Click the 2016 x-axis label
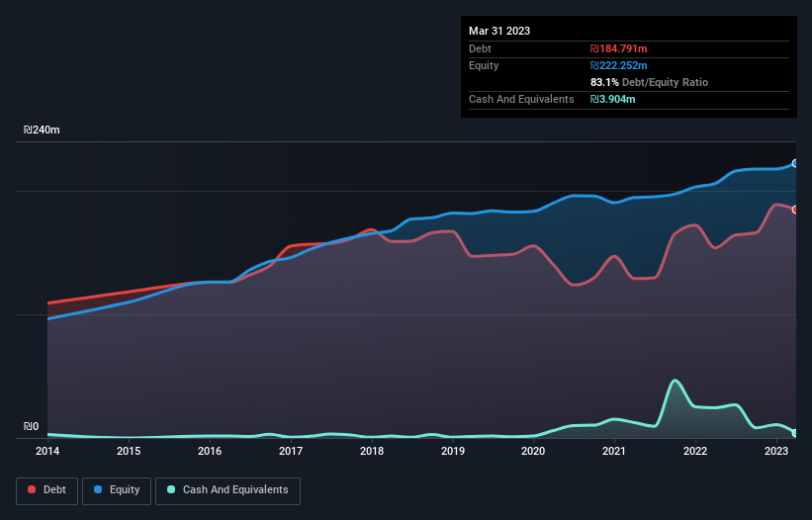 pos(210,451)
